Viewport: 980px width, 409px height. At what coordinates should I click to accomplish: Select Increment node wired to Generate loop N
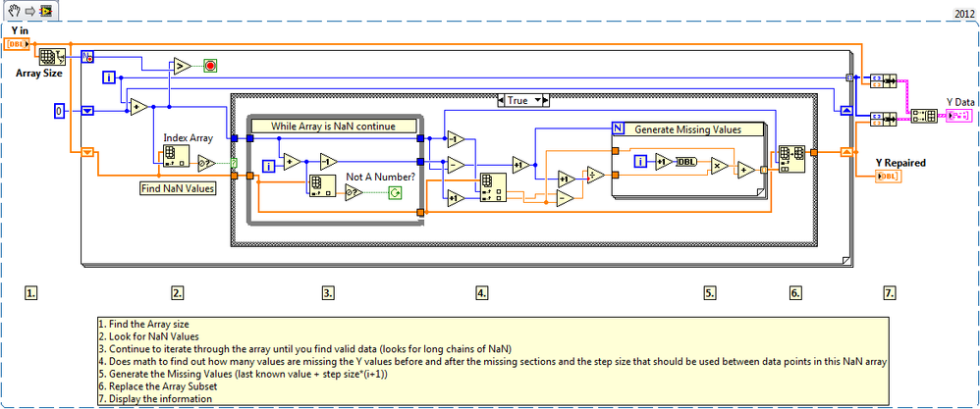point(521,164)
